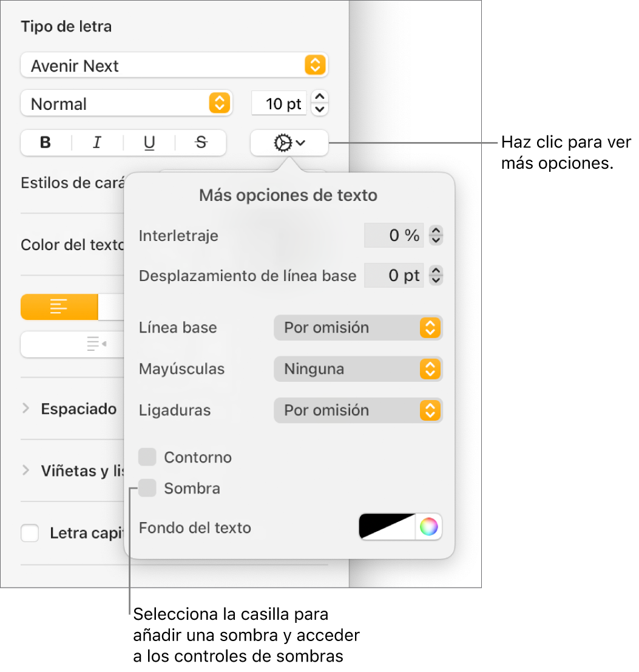639x672 pixels.
Task: Increase baseline shift with up stepper arrow
Action: click(x=436, y=270)
